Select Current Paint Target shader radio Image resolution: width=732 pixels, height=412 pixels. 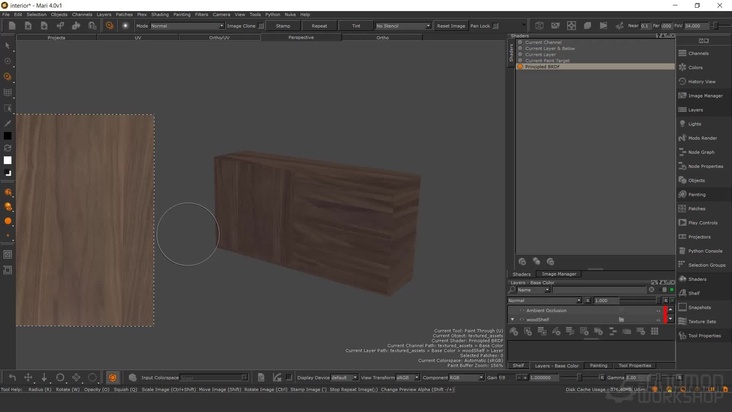pos(520,60)
